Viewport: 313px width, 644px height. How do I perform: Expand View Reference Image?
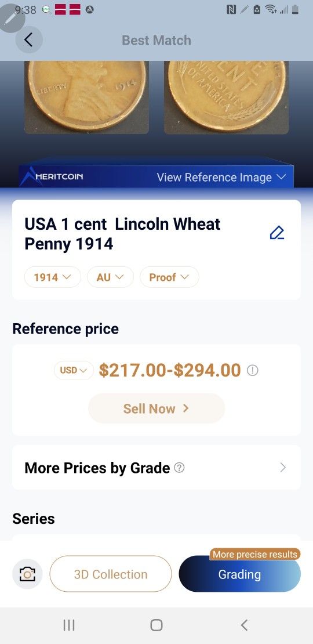221,178
